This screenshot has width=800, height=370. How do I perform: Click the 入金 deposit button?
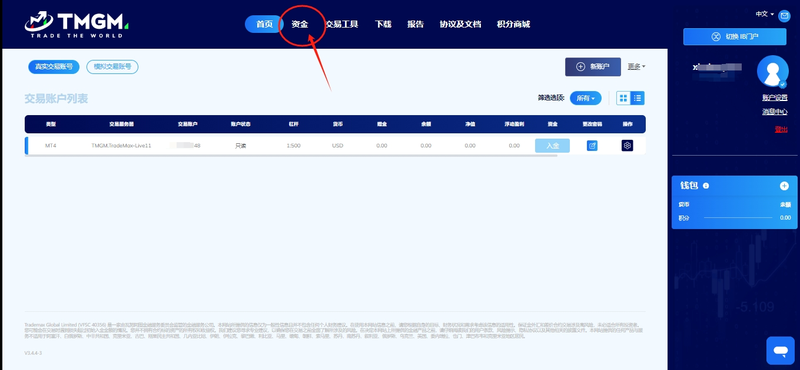coord(553,146)
